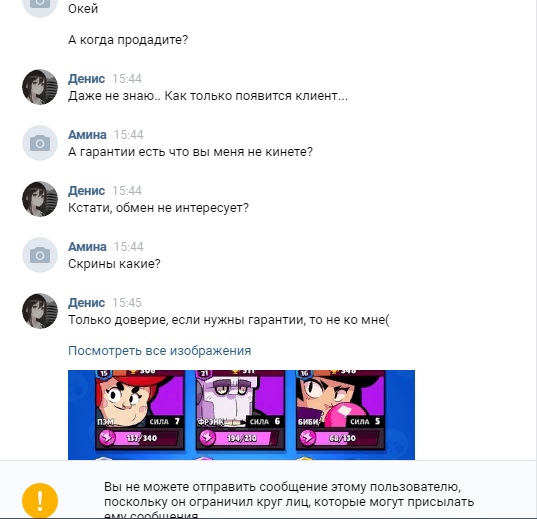Click the Фрэнк brawler card in the image

[x=240, y=409]
